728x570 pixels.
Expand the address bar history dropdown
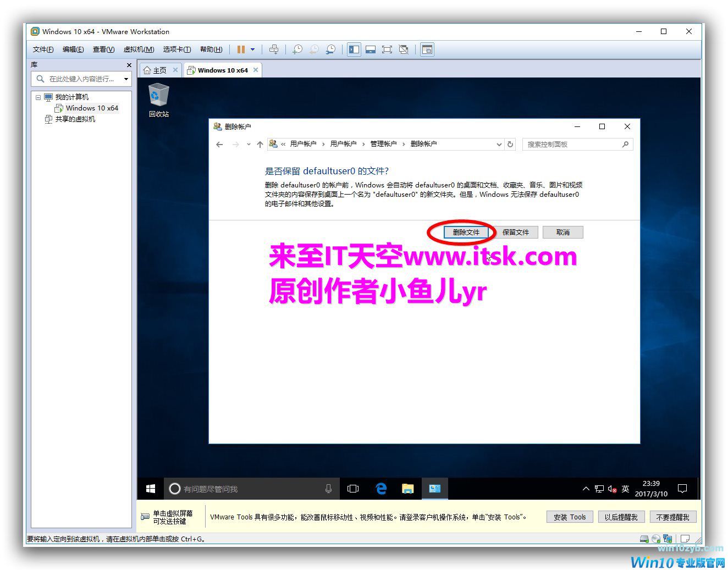pyautogui.click(x=499, y=145)
